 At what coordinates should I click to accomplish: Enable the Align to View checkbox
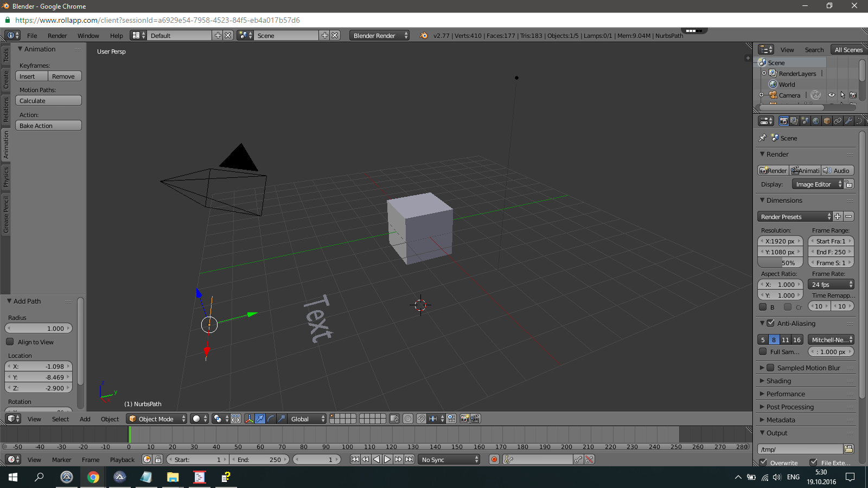(x=10, y=342)
